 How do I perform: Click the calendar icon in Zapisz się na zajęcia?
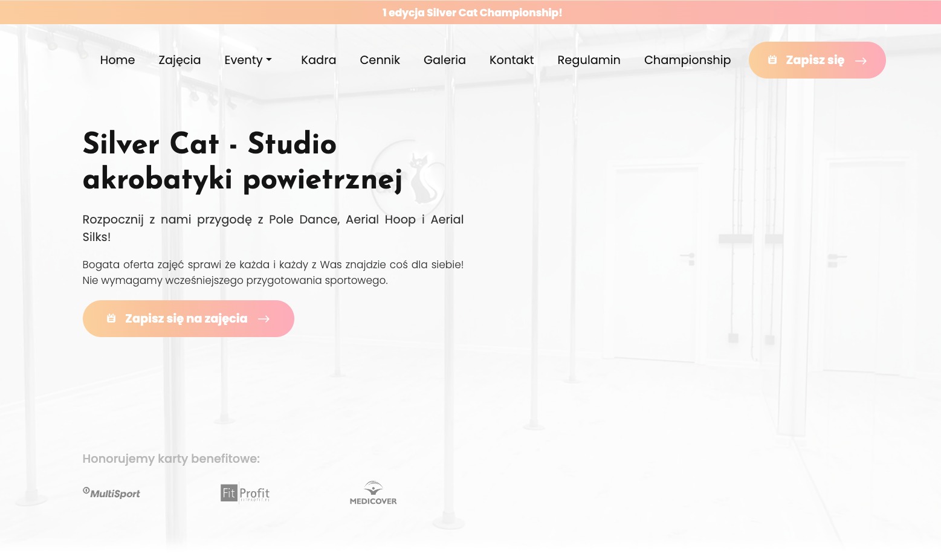111,318
